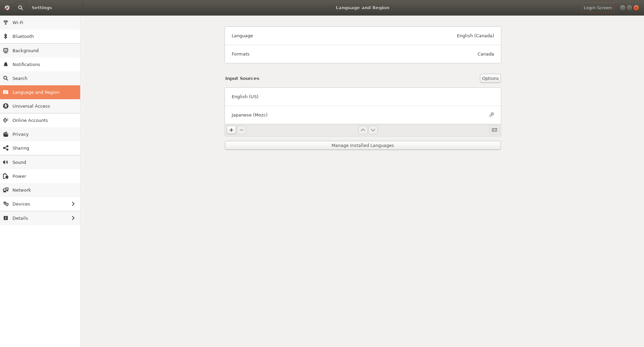Image resolution: width=644 pixels, height=347 pixels.
Task: Select the English (US) input source row
Action: click(363, 96)
